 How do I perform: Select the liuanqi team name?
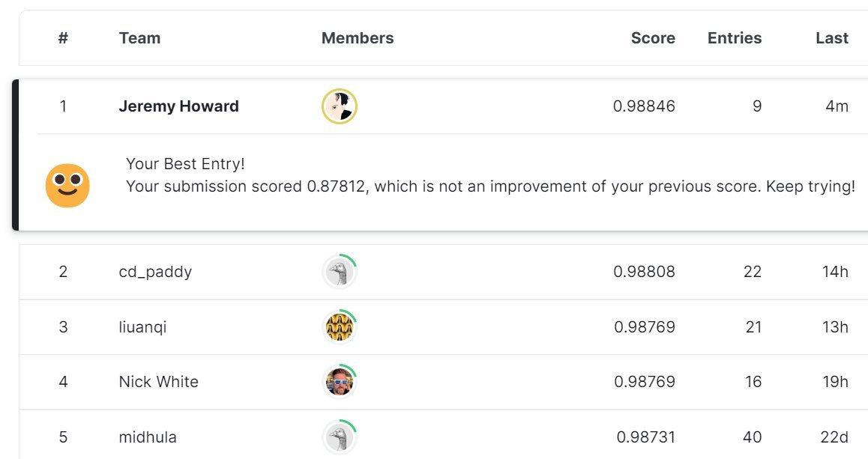pos(143,327)
